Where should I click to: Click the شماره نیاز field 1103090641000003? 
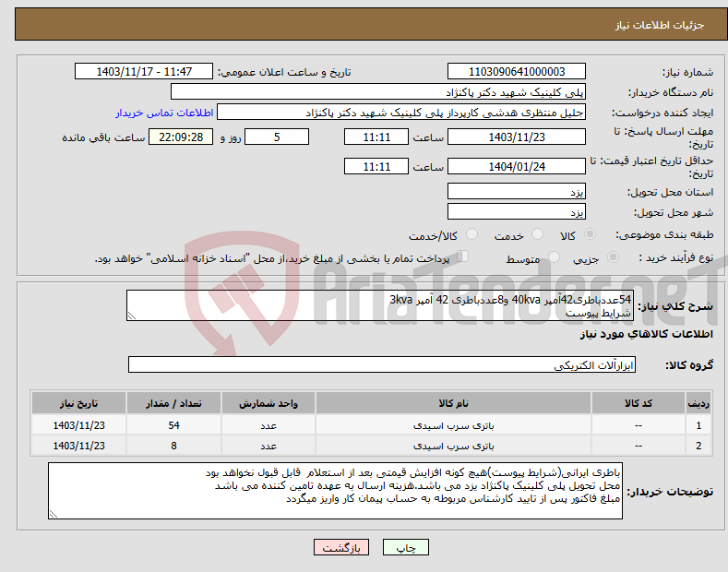point(517,72)
